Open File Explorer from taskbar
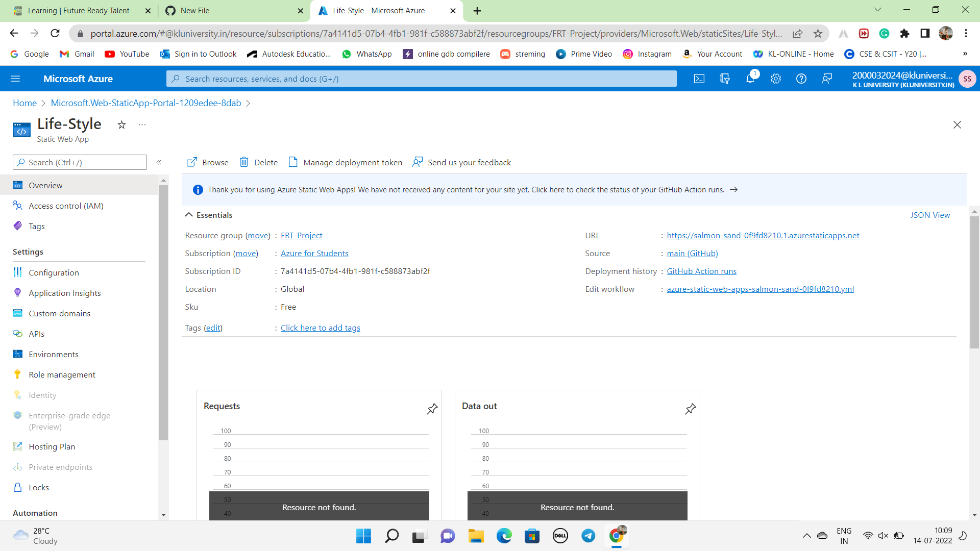Viewport: 980px width, 551px height. [476, 536]
